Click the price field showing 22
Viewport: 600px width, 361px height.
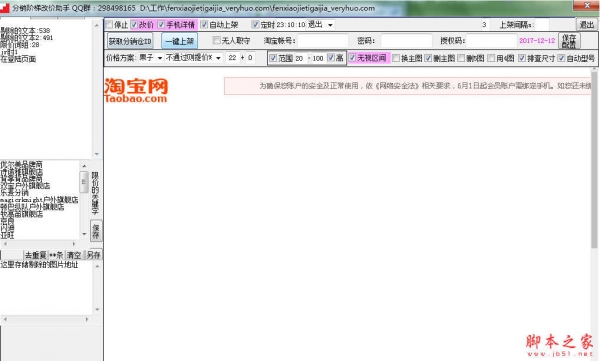(232, 58)
